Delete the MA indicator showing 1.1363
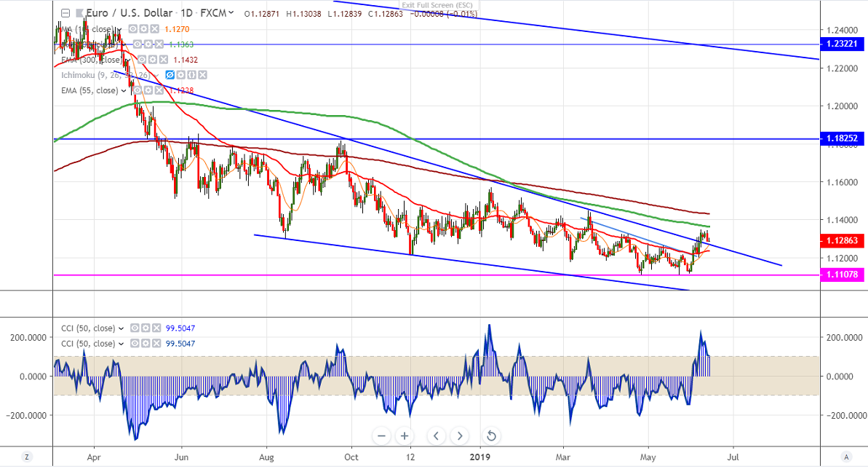The width and height of the screenshot is (868, 469). [x=159, y=44]
